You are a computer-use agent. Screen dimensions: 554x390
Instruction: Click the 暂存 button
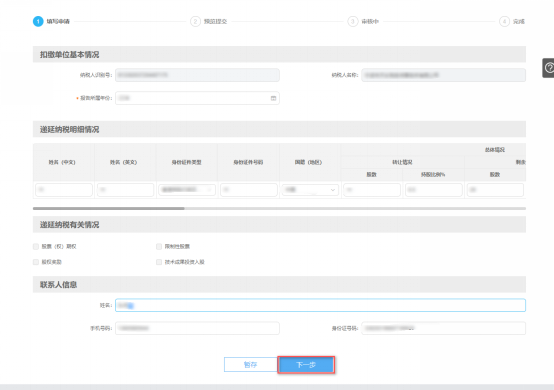coord(251,365)
